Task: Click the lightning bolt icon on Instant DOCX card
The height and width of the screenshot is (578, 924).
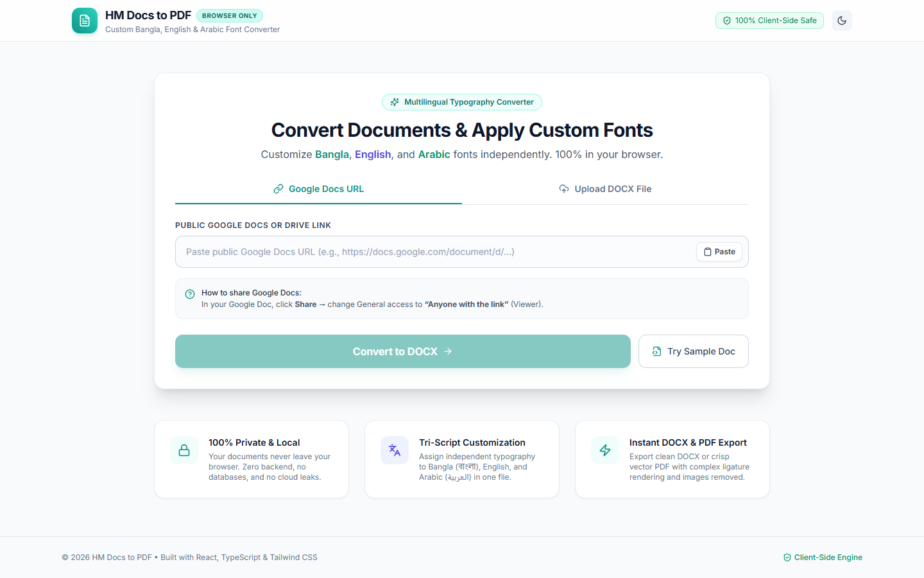Action: [x=605, y=450]
